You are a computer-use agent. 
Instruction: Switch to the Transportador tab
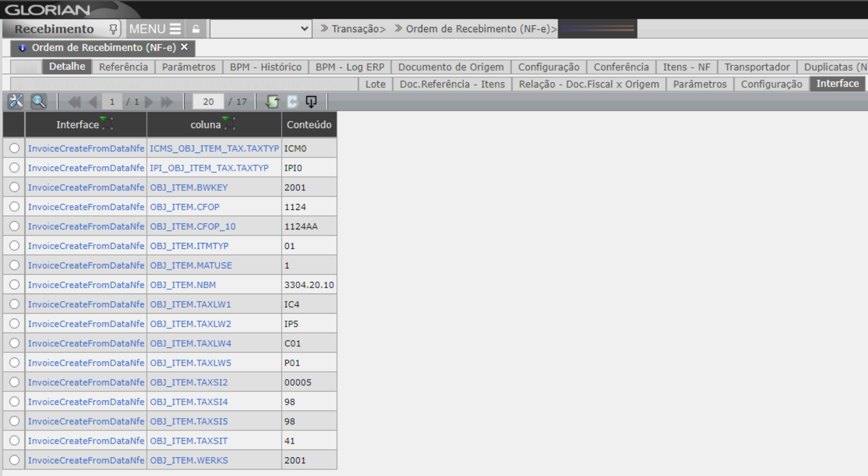[757, 67]
